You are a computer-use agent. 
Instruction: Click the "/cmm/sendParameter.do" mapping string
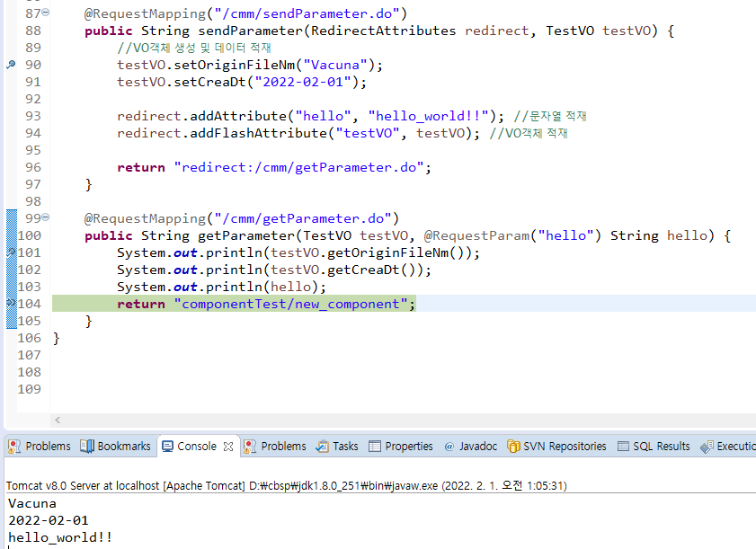tap(307, 13)
